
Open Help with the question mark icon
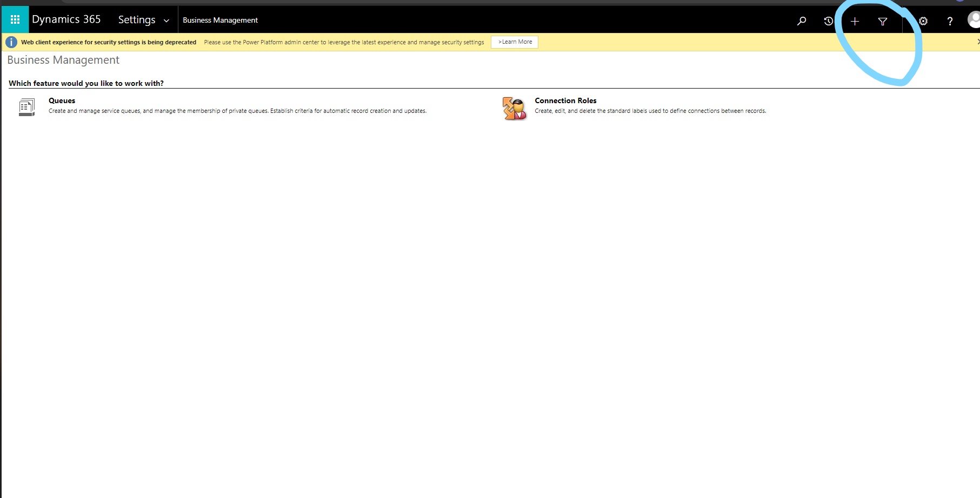click(950, 21)
